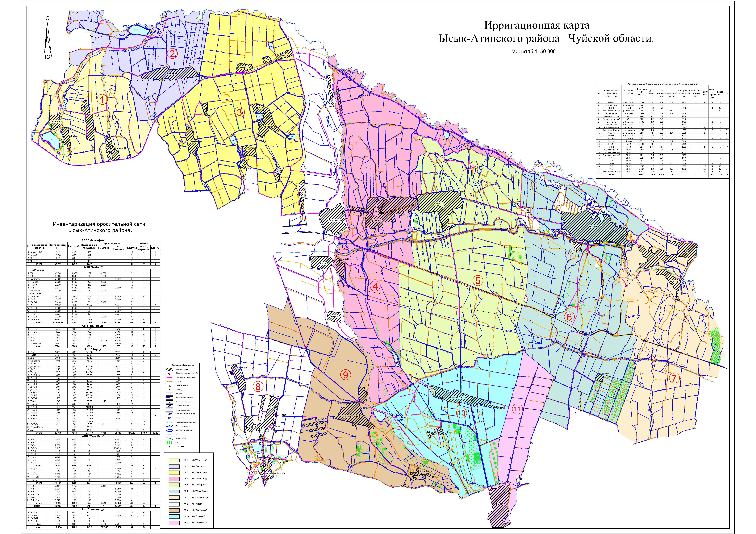
Task: Click the 'Гидропост инженерного типа' legend symbol
Action: (x=170, y=414)
